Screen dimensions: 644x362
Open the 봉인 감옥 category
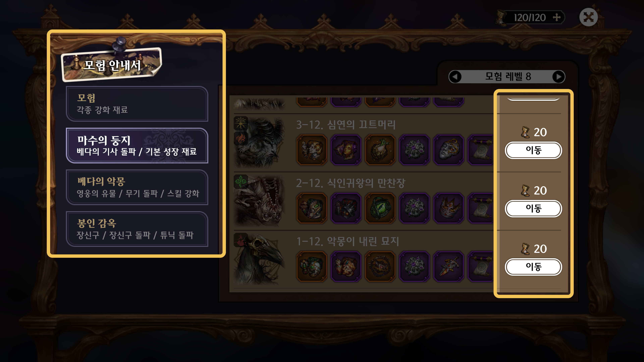(x=137, y=229)
